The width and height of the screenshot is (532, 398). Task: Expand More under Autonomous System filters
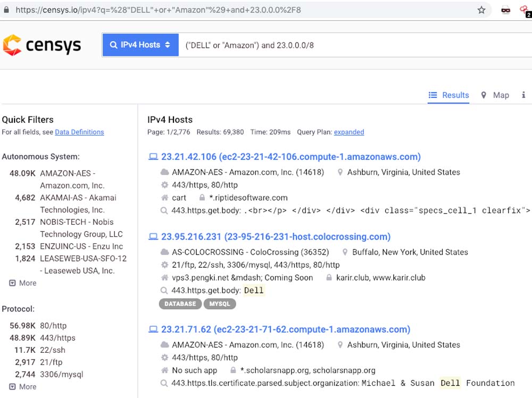click(x=23, y=283)
